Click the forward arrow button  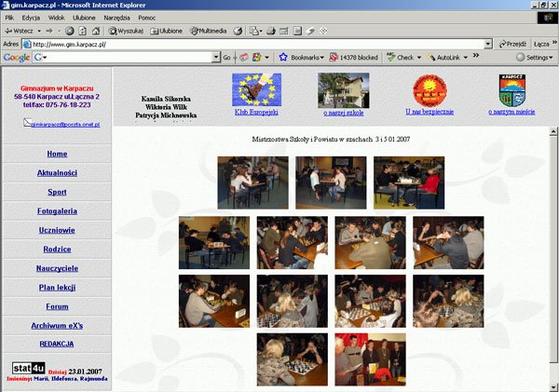[x=49, y=31]
